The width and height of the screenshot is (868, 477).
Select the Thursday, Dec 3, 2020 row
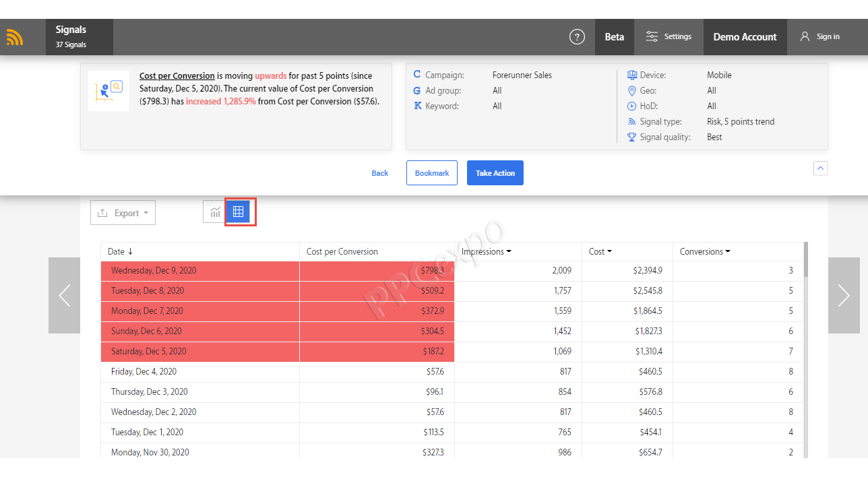pos(452,392)
